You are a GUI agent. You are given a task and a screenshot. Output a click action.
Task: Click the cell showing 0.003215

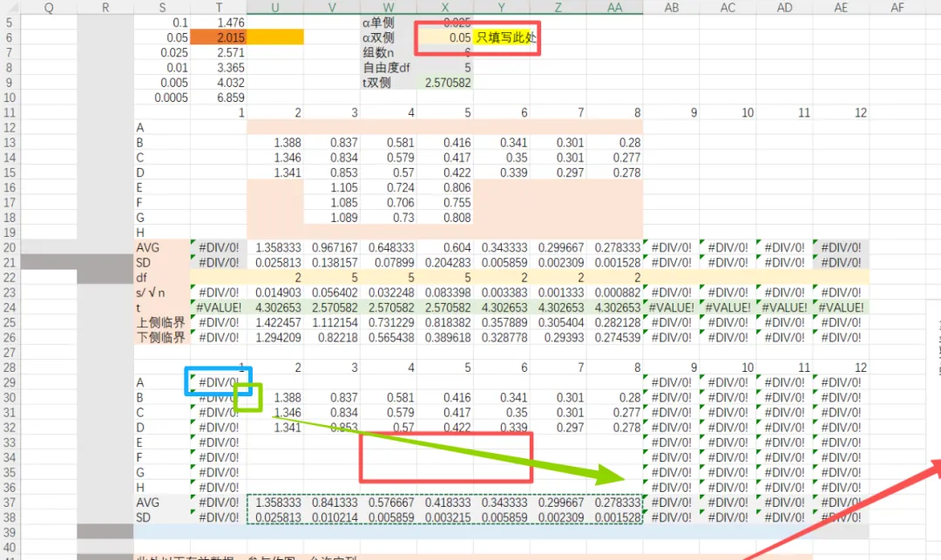pyautogui.click(x=444, y=517)
